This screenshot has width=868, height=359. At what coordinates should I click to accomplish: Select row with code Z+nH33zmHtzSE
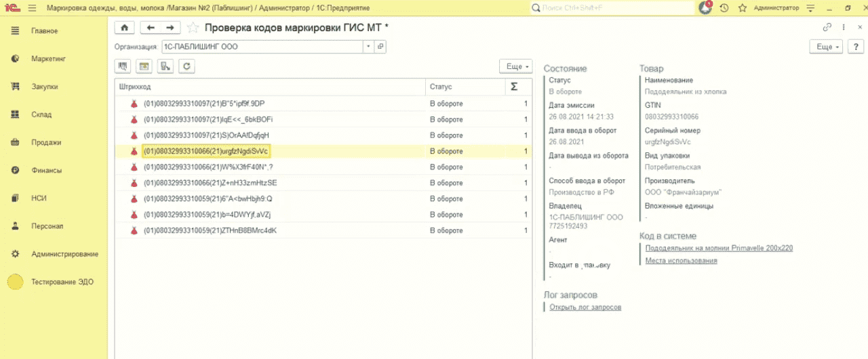click(x=323, y=183)
